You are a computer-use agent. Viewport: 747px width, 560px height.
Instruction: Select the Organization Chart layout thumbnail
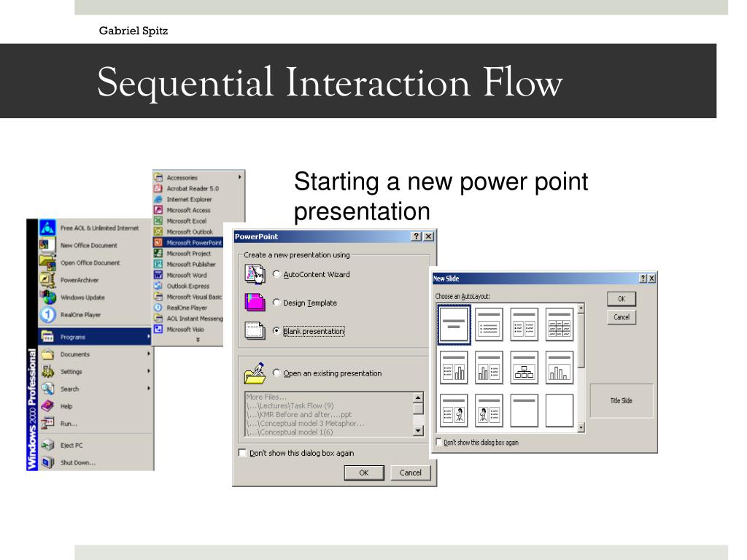click(524, 367)
